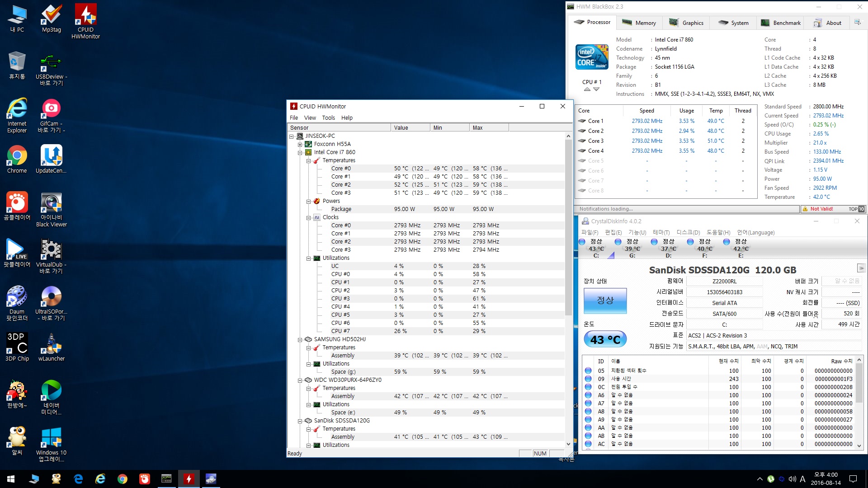Screen dimensions: 868x488
Task: Collapse the Utilizations section under Intel Core i7
Action: [308, 258]
